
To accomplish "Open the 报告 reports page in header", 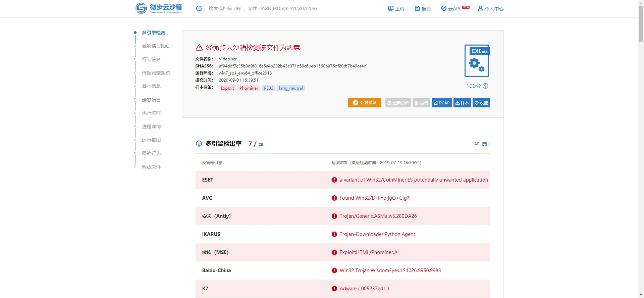I will (x=423, y=9).
